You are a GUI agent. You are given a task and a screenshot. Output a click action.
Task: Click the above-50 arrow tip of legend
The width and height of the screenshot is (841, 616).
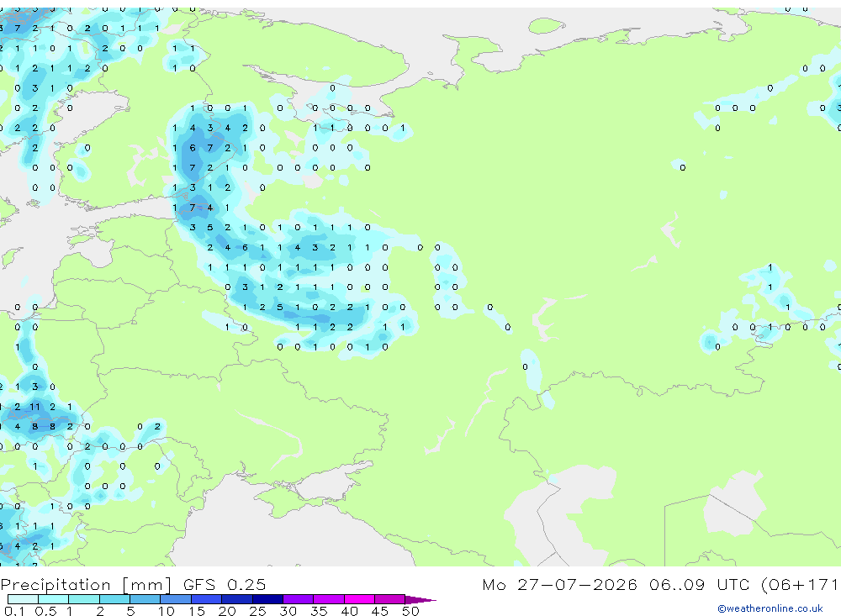420,599
